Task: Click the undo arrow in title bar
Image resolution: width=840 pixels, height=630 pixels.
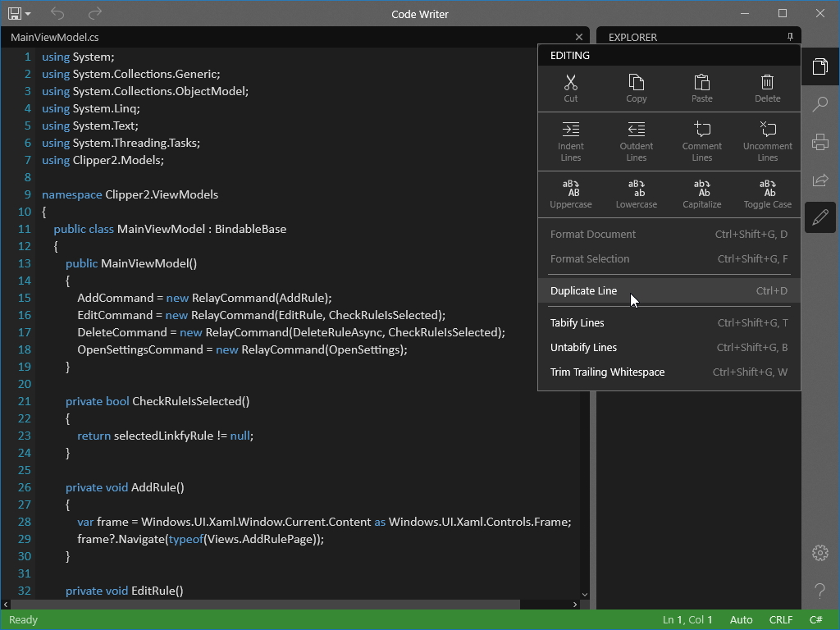Action: [57, 13]
